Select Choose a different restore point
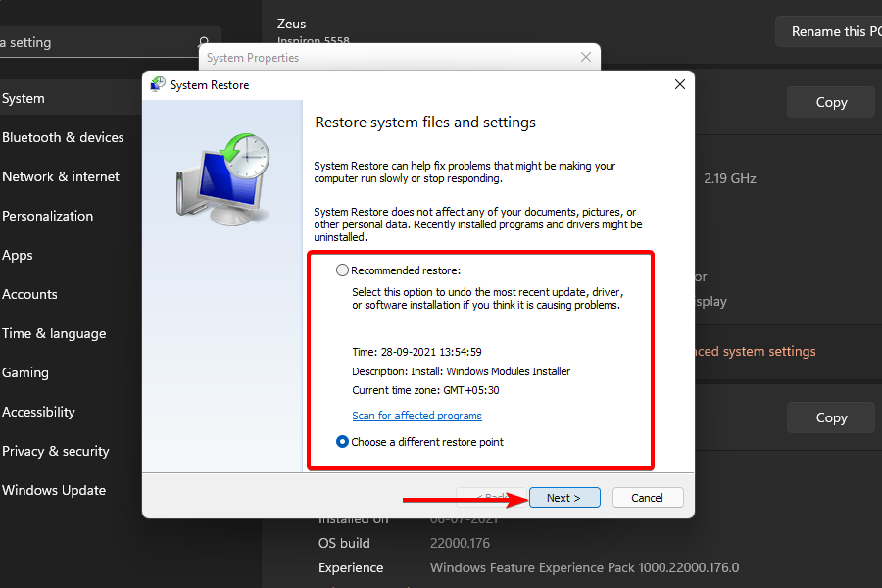Image resolution: width=882 pixels, height=588 pixels. 343,442
